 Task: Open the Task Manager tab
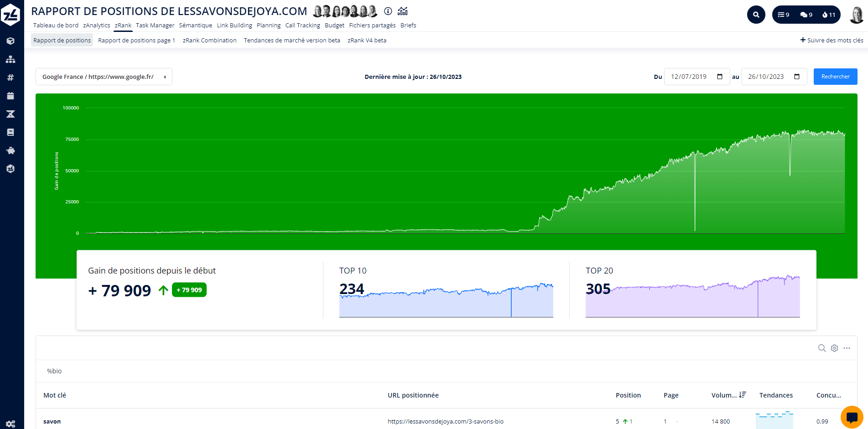155,26
